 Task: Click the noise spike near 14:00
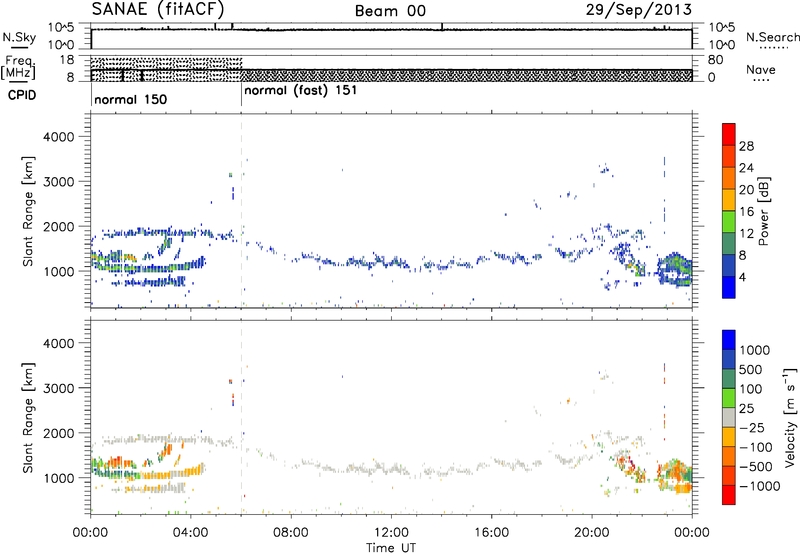point(442,27)
